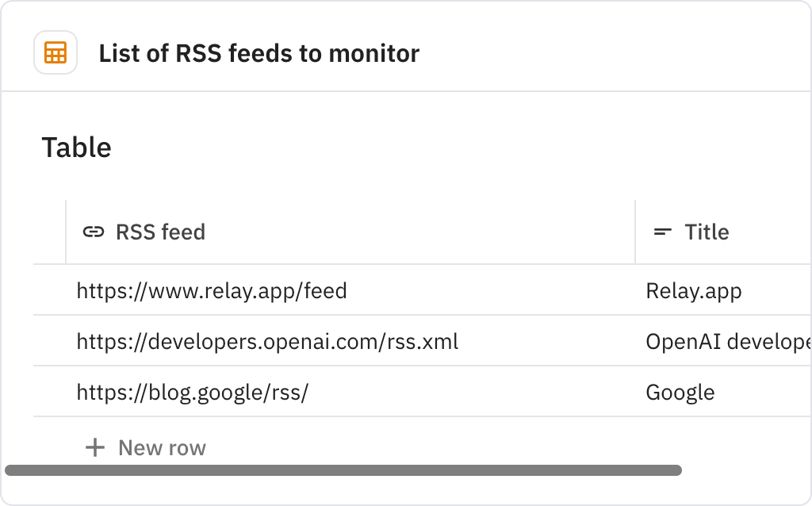
Task: Click the empty row selector beside relay.app feed
Action: click(48, 290)
